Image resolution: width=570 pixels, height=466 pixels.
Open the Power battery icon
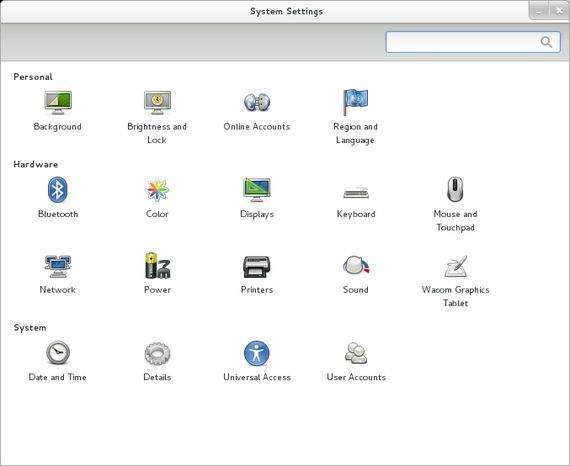click(157, 266)
